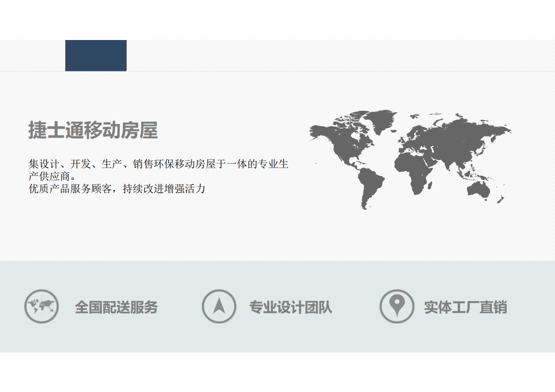Click the globe icon beside 全国配送服务

(42, 306)
